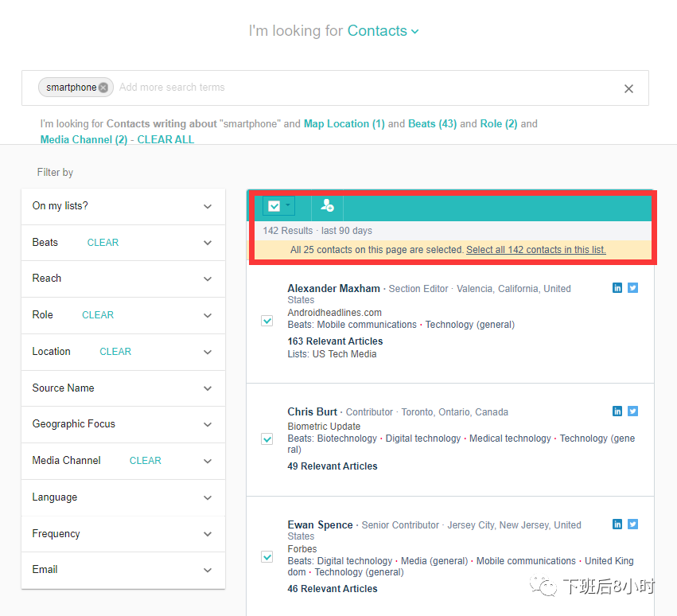Open Ewan Spence's LinkedIn icon

tap(617, 524)
